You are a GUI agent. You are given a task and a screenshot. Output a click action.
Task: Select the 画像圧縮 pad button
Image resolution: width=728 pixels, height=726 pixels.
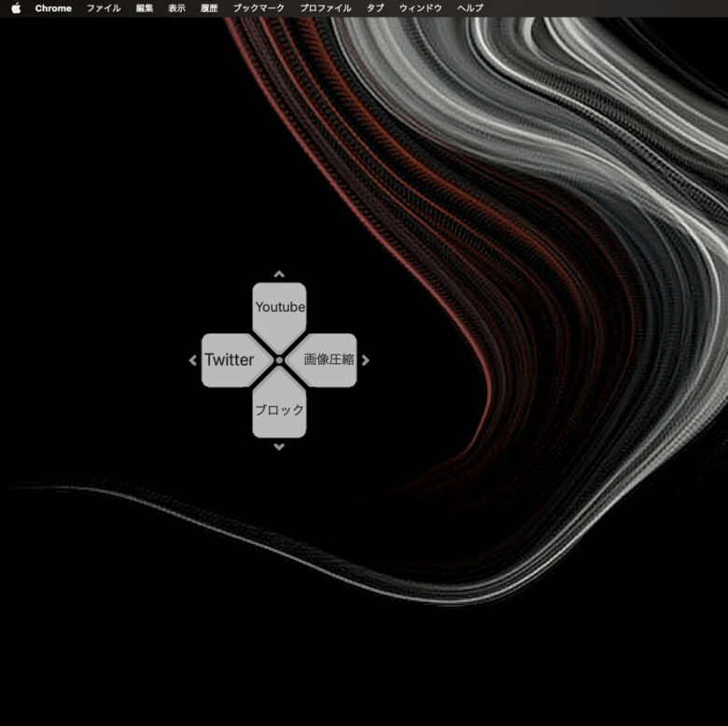pyautogui.click(x=325, y=360)
